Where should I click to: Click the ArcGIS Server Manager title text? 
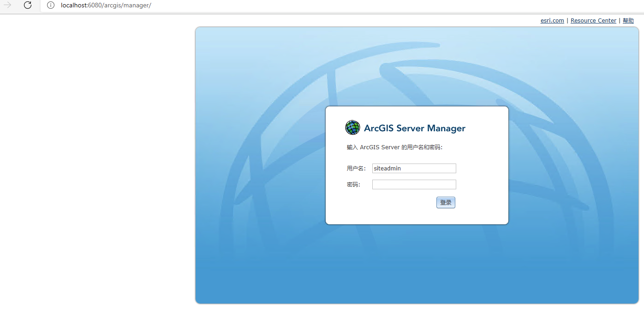(x=414, y=129)
